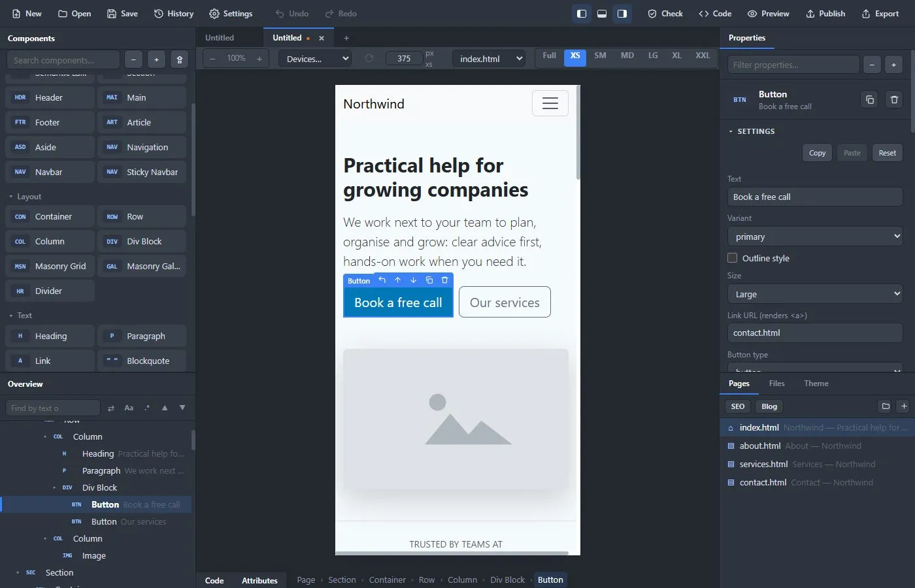Viewport: 915px width, 588px height.
Task: Open the Devices dropdown
Action: pos(315,59)
